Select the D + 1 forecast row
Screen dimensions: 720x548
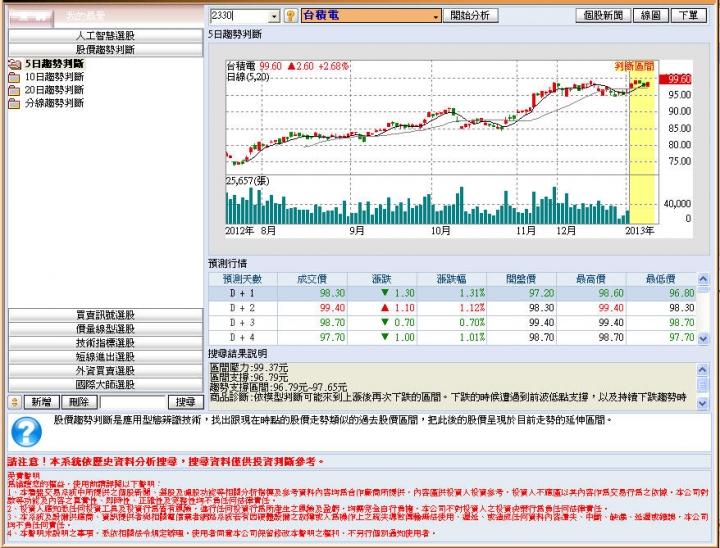[x=452, y=294]
